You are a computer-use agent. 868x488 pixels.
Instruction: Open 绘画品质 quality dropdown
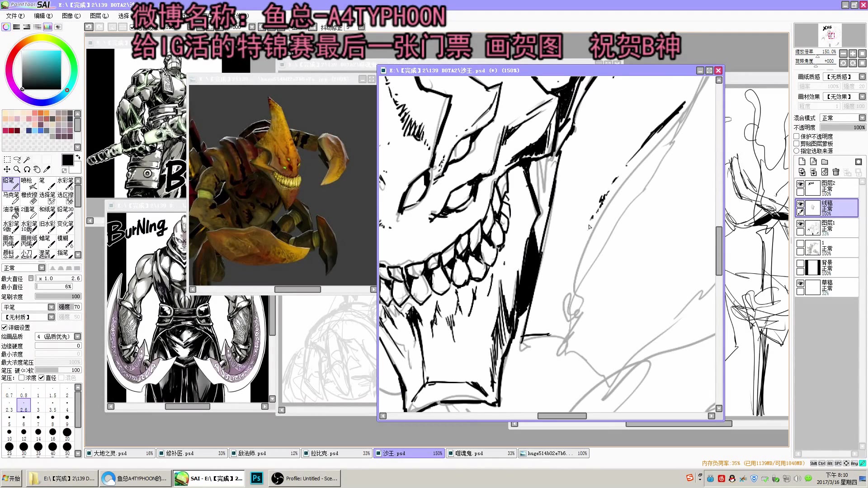(x=58, y=337)
